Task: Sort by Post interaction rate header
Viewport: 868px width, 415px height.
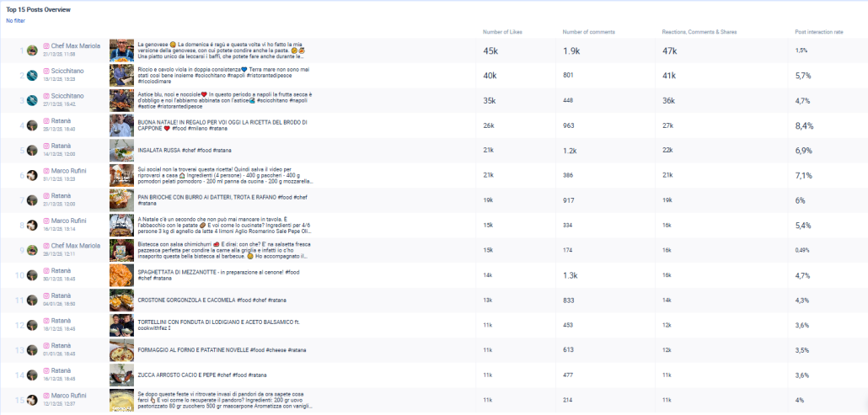Action: click(818, 32)
